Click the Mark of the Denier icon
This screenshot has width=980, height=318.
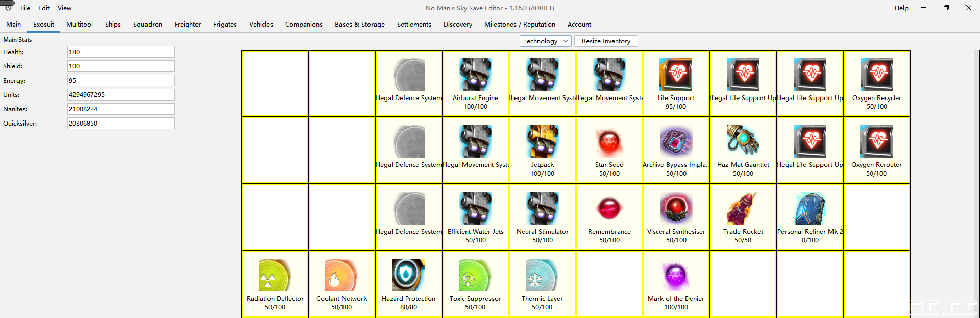pos(676,275)
